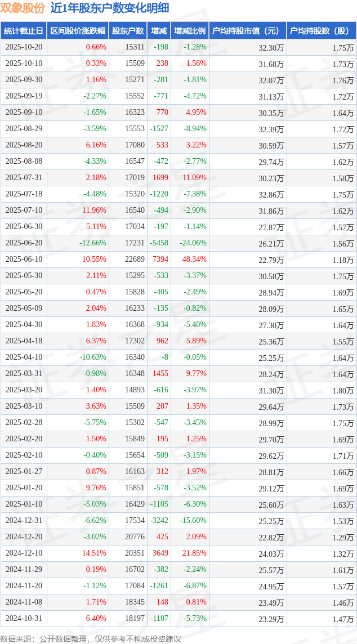Click the 双象股份 stock name in title
This screenshot has width=357, height=644.
coord(23,8)
